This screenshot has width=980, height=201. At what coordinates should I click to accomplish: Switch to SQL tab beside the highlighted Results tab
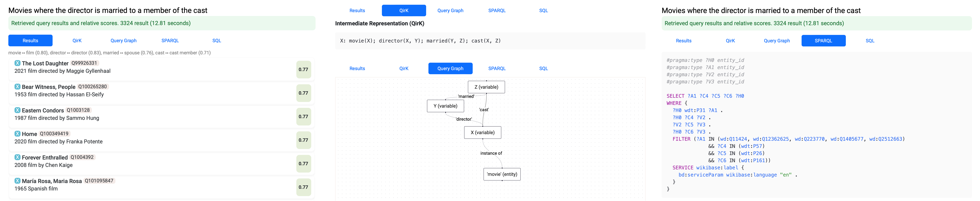pos(216,41)
